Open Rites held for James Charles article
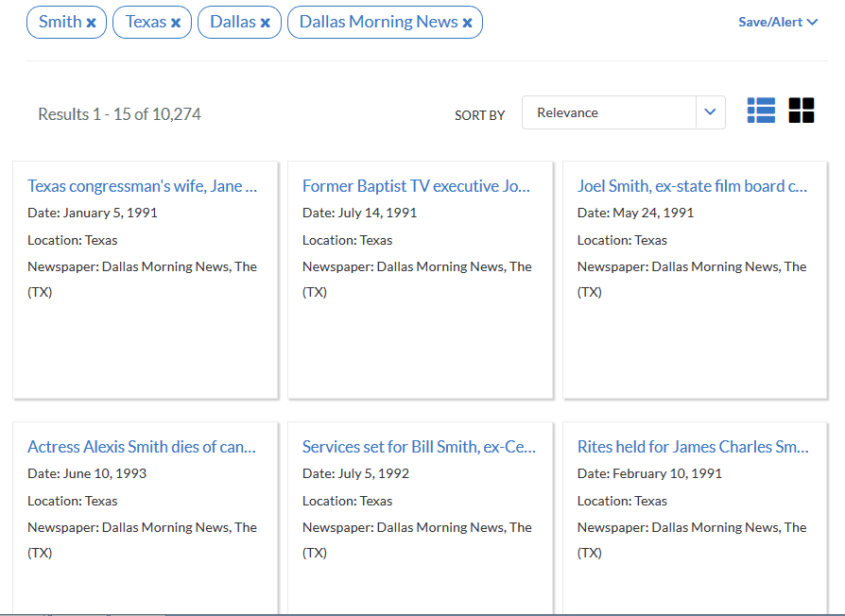The image size is (845, 616). (x=693, y=446)
